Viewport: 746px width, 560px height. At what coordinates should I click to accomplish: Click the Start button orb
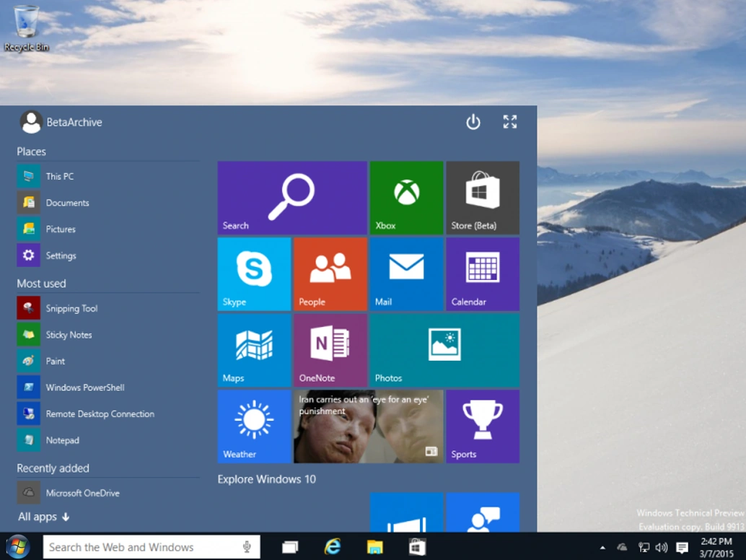17,547
